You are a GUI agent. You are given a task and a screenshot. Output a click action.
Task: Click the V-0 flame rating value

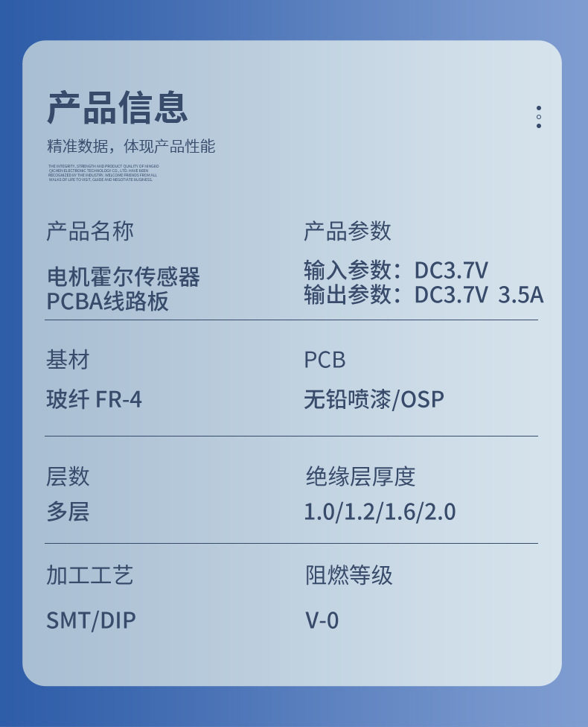coord(322,620)
